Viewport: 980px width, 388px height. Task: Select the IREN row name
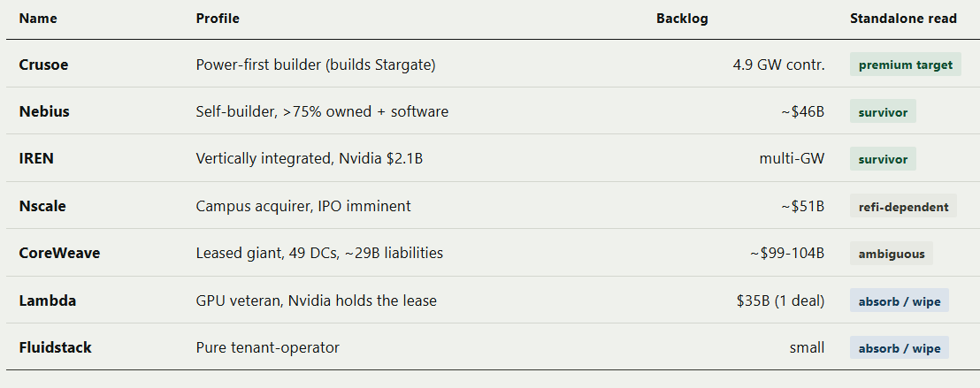(36, 159)
